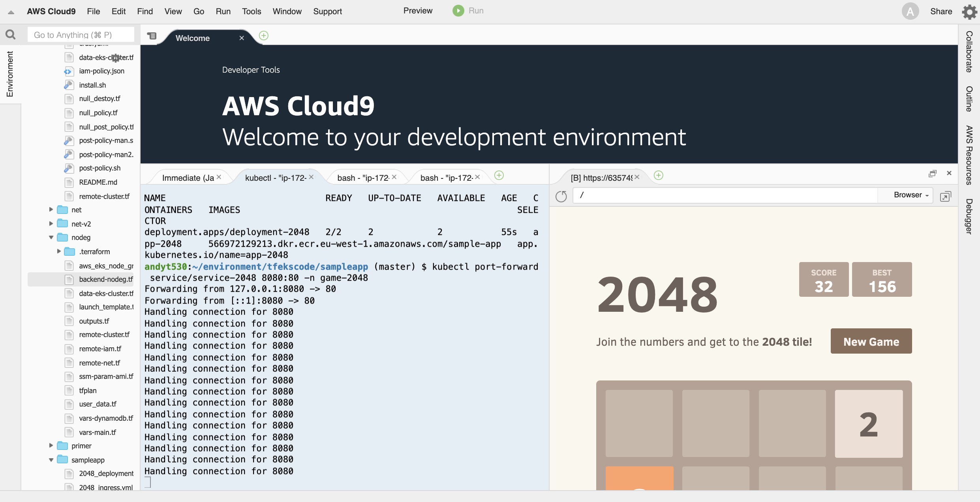Click the Go to Anything search field
Image resolution: width=980 pixels, height=502 pixels.
(x=81, y=35)
